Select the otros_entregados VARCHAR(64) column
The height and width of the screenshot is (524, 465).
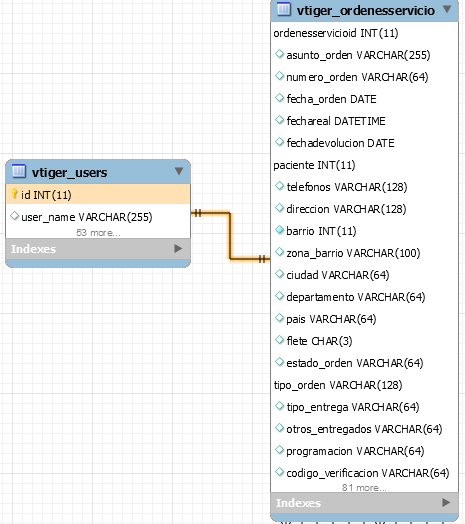(364, 429)
